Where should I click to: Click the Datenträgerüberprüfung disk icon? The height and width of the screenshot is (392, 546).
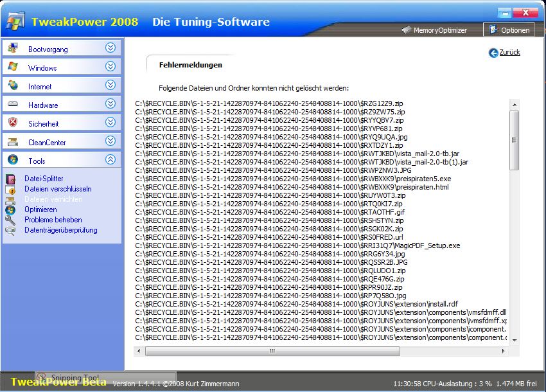coord(10,231)
